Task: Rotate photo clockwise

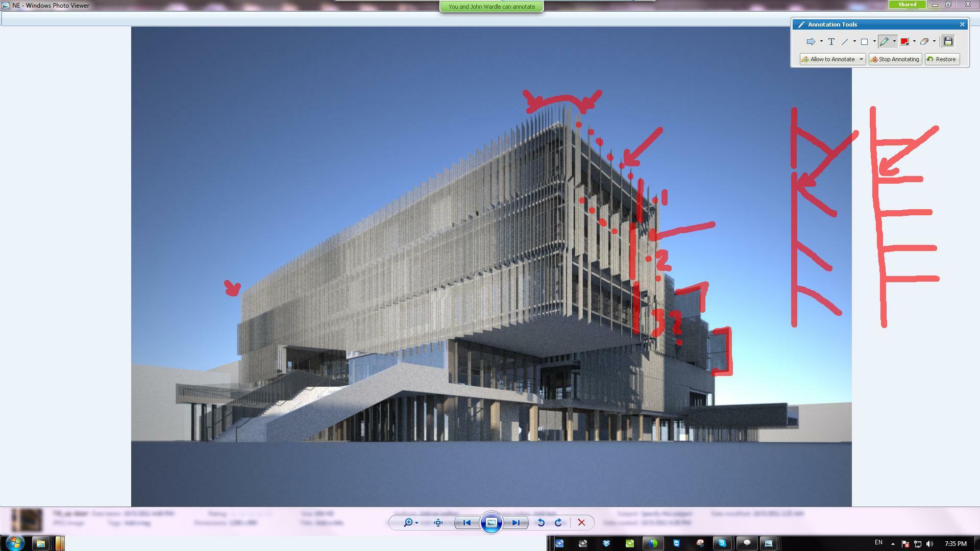Action: [558, 523]
